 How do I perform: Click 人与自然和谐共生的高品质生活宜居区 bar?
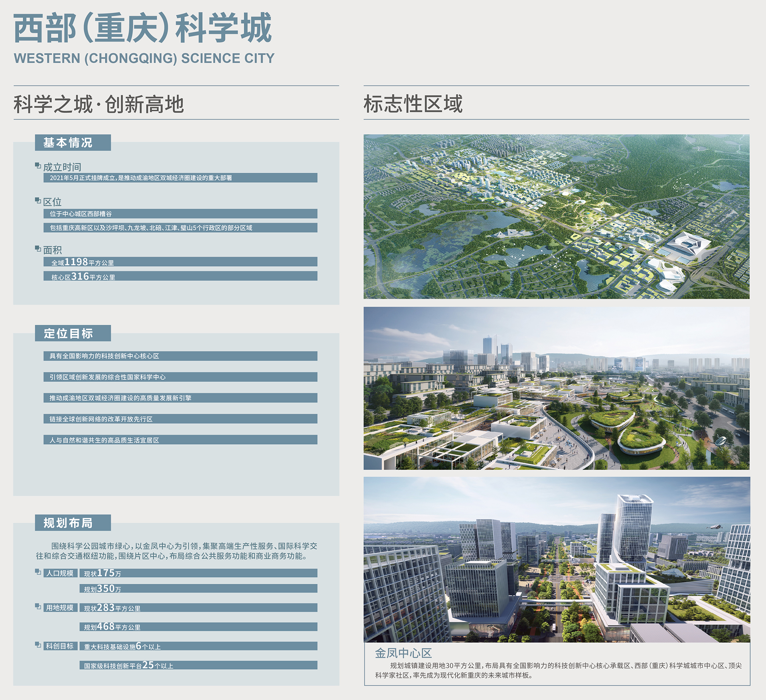(180, 440)
